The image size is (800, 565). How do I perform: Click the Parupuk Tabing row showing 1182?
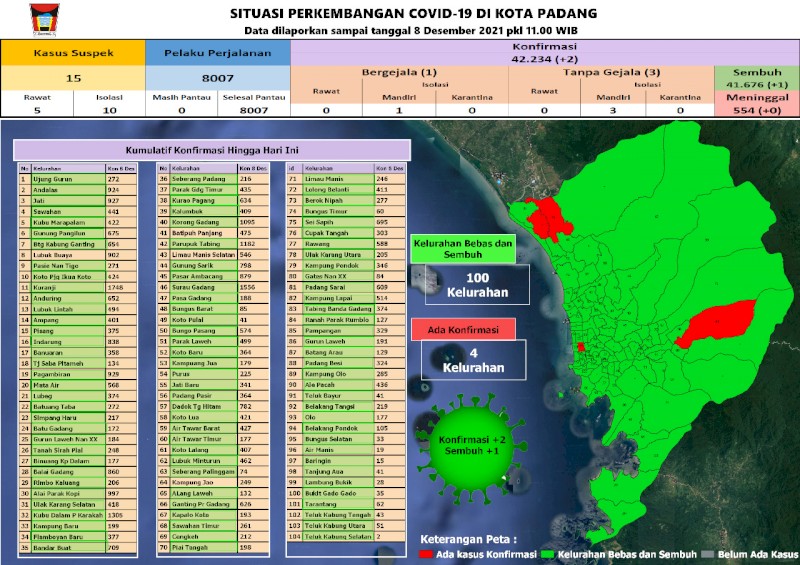point(213,244)
